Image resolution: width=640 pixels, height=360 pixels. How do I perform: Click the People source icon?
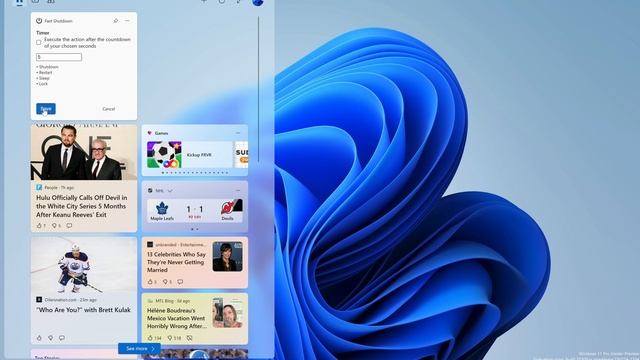point(39,187)
